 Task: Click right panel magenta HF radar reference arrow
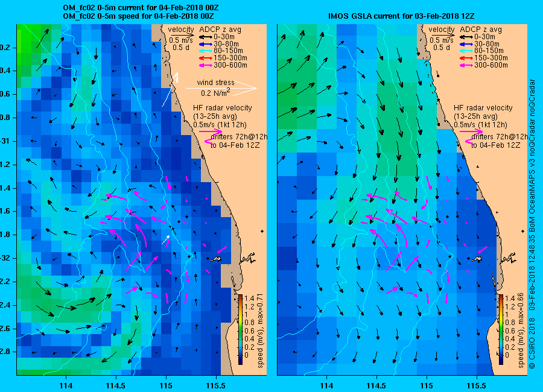click(471, 131)
